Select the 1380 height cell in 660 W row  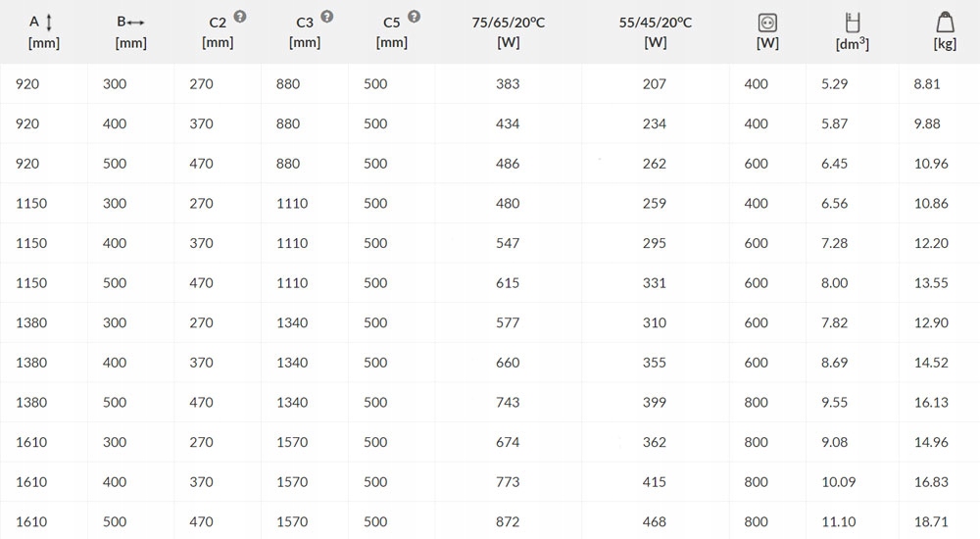tap(31, 363)
